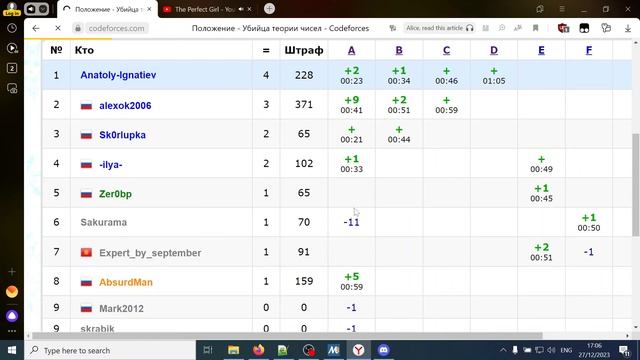
Task: Click Alice, read this article button
Action: [440, 28]
